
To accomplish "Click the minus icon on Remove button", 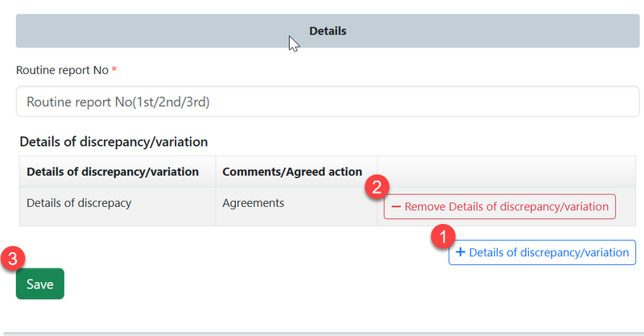I will pyautogui.click(x=396, y=207).
